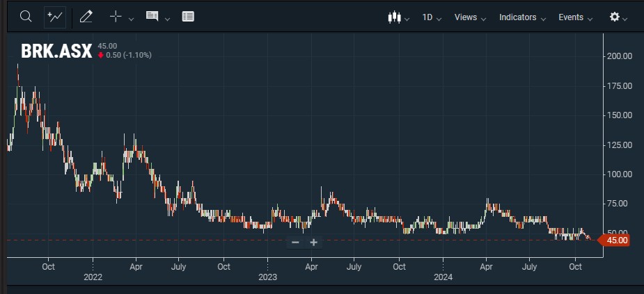The width and height of the screenshot is (644, 294).
Task: Zoom in with the plus button
Action: pos(314,243)
